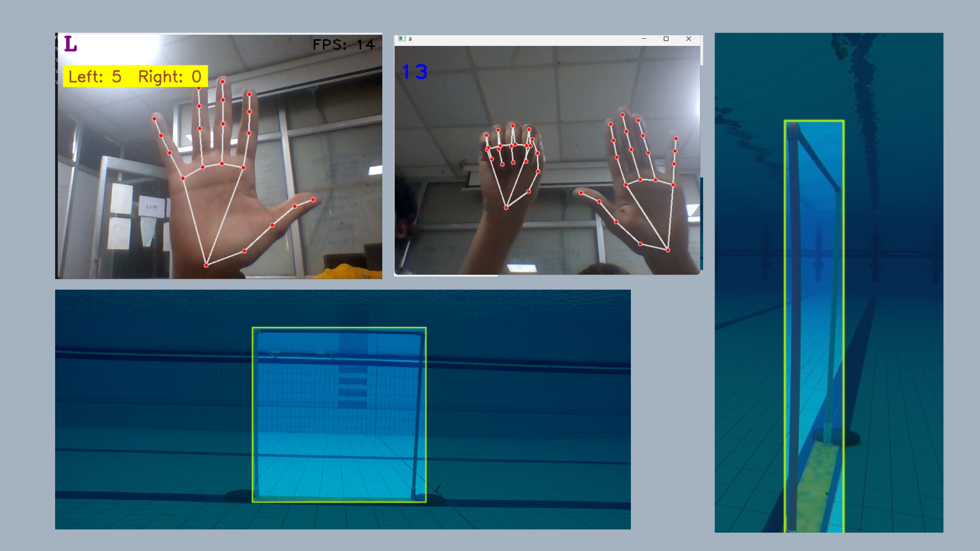
Task: Click the purple 'L' hand label
Action: pos(70,44)
